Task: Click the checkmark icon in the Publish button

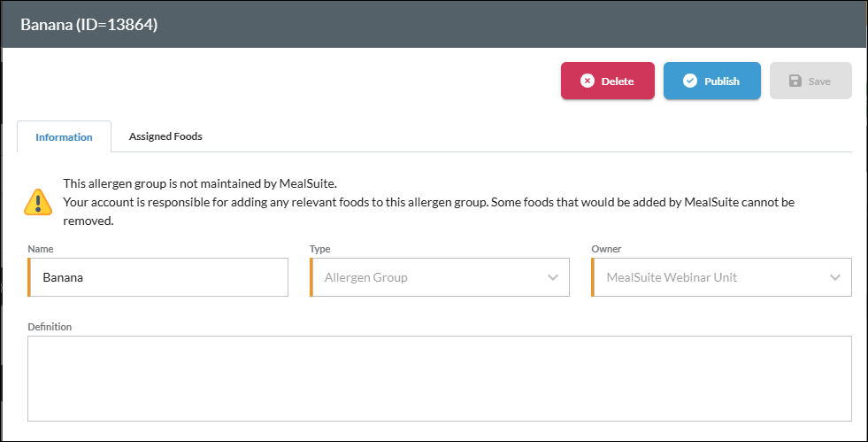Action: [690, 81]
